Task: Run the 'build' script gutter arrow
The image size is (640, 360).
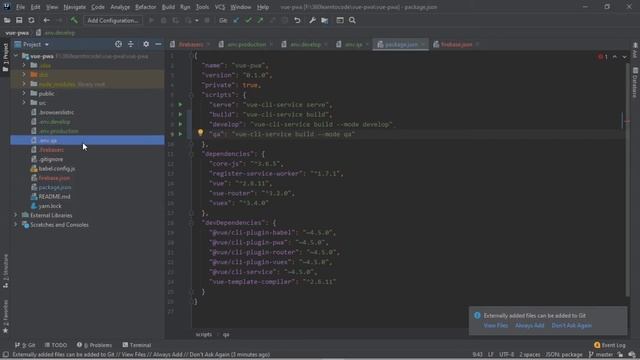Action: pos(180,114)
